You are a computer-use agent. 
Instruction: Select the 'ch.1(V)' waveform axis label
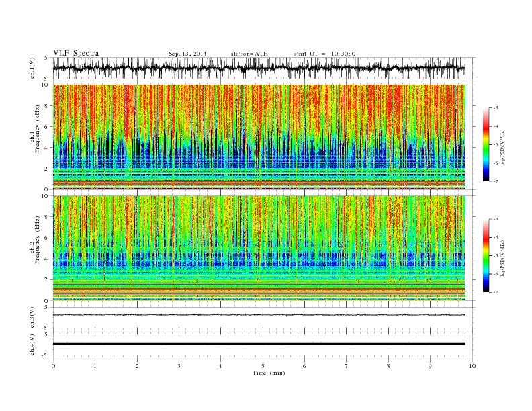point(32,68)
